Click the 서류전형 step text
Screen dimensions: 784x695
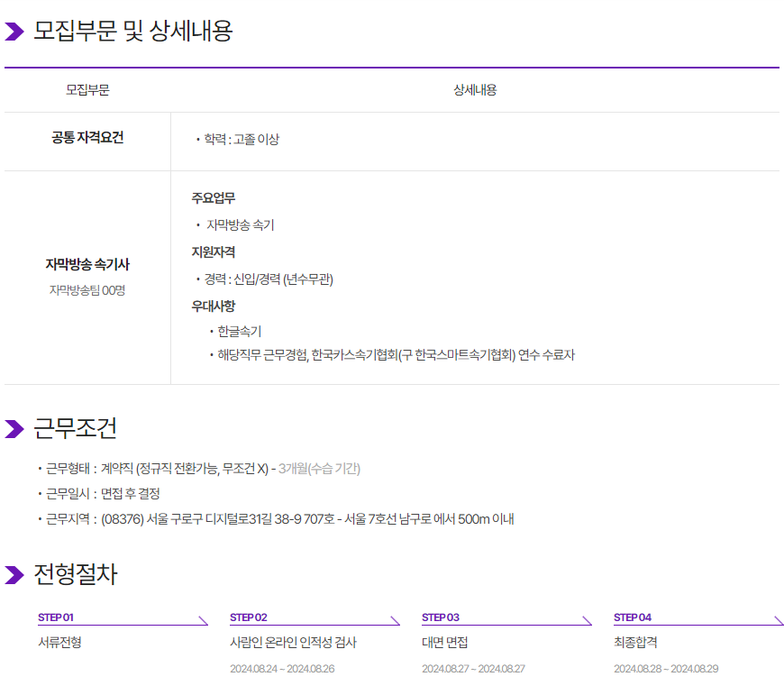pyautogui.click(x=59, y=643)
